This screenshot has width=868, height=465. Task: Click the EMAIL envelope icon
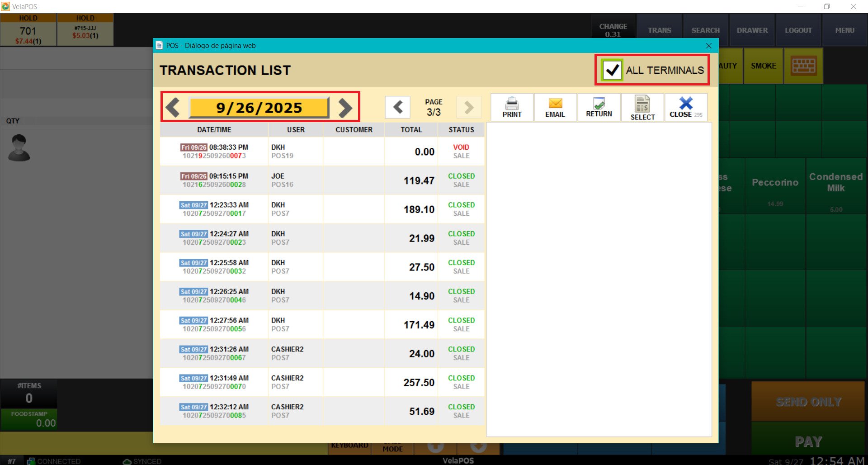point(555,104)
